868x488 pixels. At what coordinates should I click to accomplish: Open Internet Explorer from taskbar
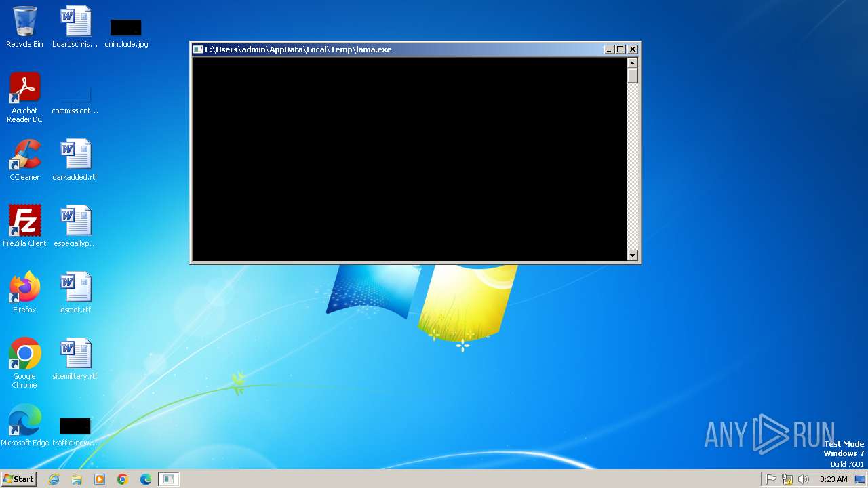[x=54, y=479]
